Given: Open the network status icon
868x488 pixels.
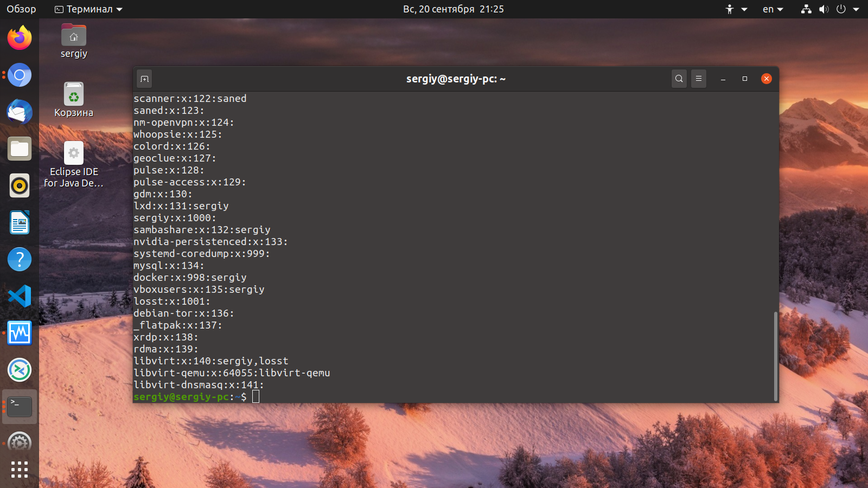Looking at the screenshot, I should coord(806,9).
